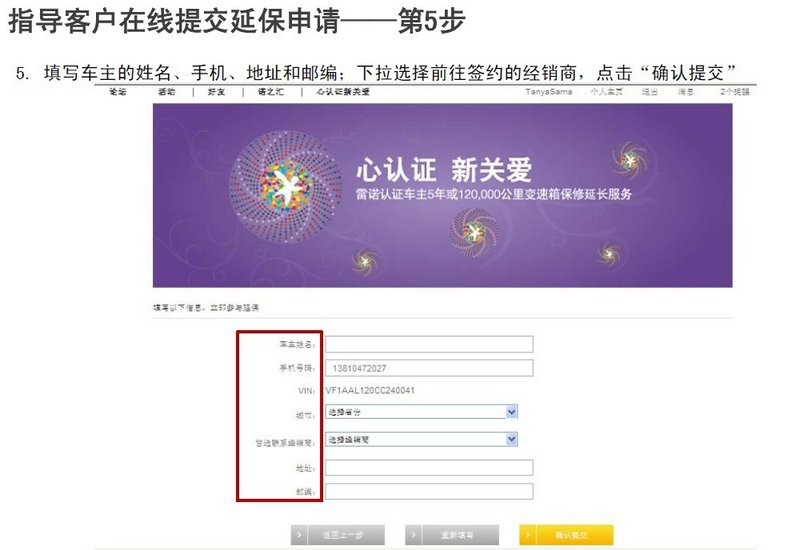Focus the 车主姓名 owner name field
Screen dimensions: 800x550
[x=429, y=344]
